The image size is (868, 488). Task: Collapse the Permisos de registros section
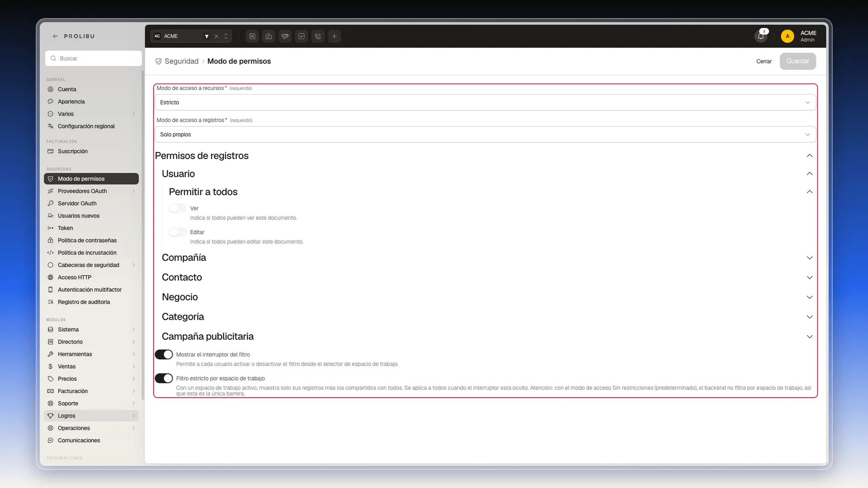pyautogui.click(x=809, y=156)
